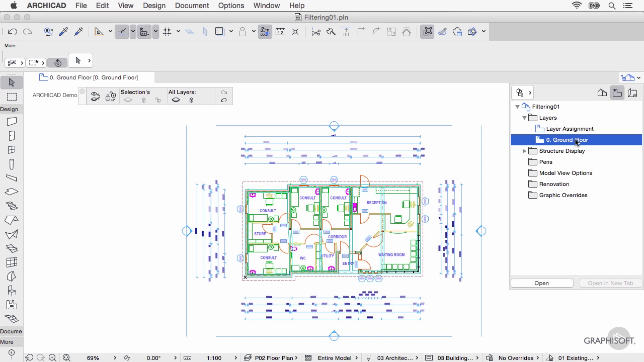Viewport: 644px width, 362px height.
Task: Open the Window menu
Action: (266, 6)
